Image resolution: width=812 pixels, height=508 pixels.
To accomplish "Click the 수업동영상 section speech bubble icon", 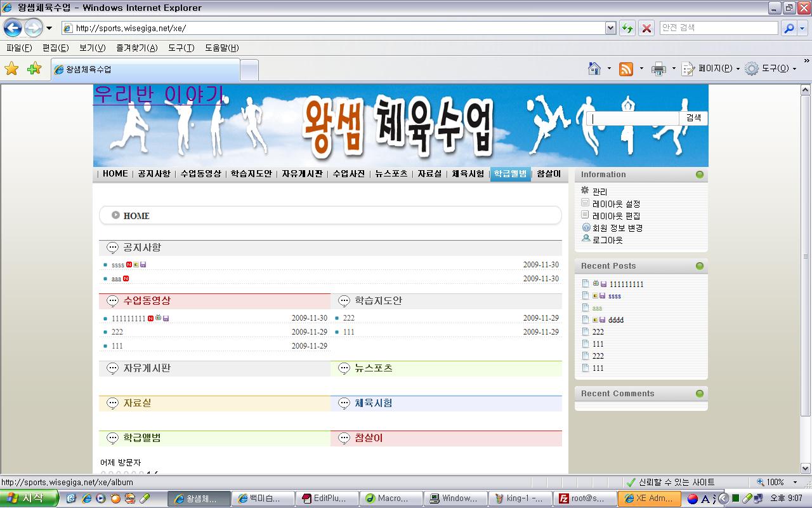I will click(112, 301).
